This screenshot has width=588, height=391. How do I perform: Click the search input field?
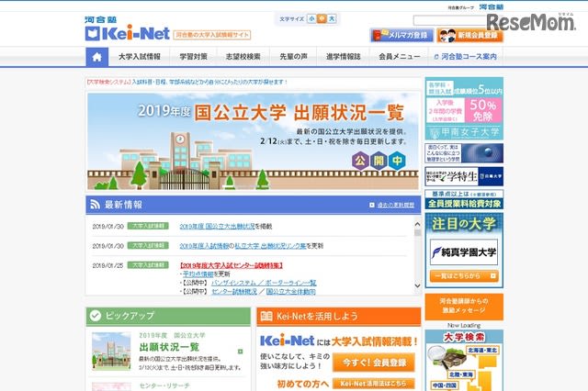(x=450, y=20)
